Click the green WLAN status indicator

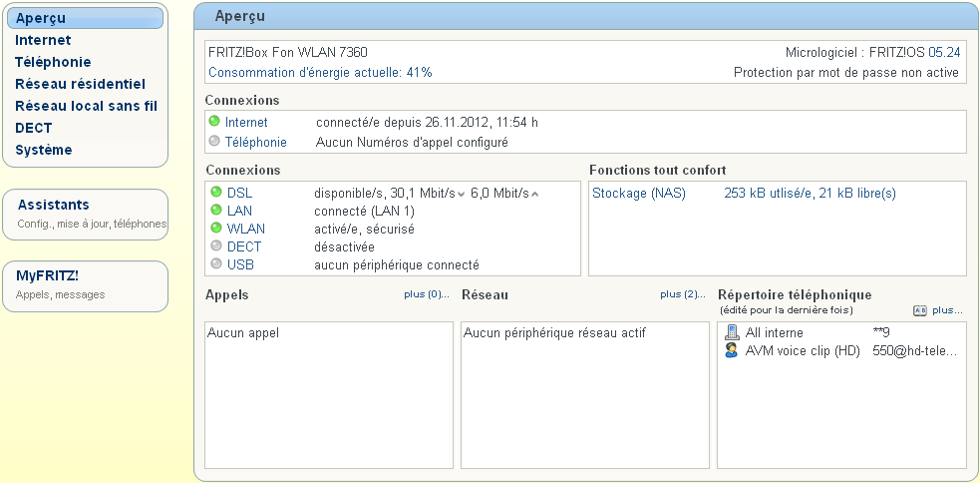[x=216, y=228]
